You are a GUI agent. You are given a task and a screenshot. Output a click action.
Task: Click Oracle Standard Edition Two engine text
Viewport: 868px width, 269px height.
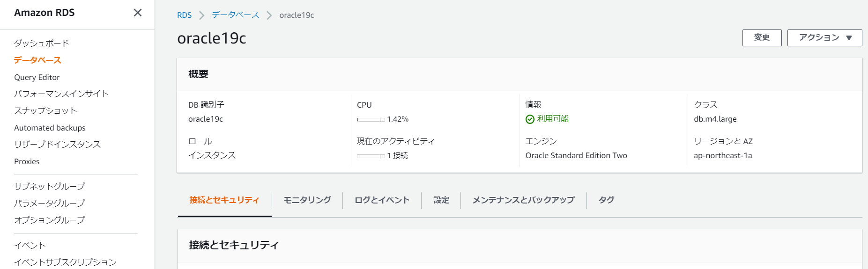pyautogui.click(x=576, y=155)
